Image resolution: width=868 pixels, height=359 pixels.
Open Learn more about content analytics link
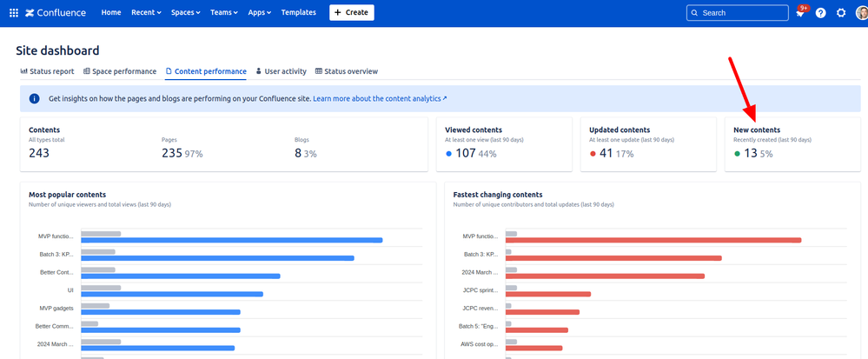380,99
